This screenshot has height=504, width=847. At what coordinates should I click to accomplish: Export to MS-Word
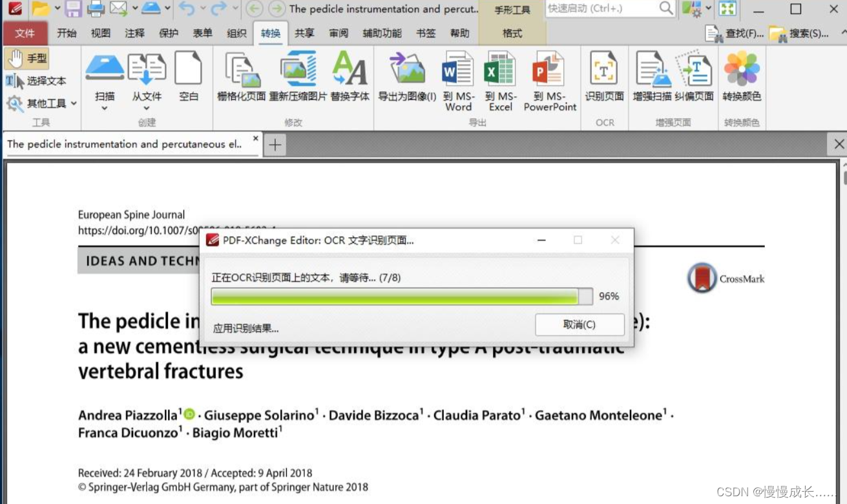pos(458,81)
